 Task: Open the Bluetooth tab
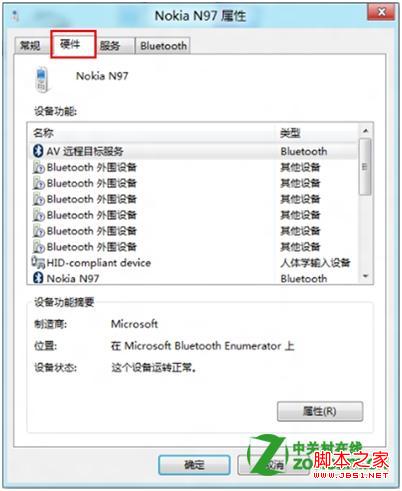[163, 46]
